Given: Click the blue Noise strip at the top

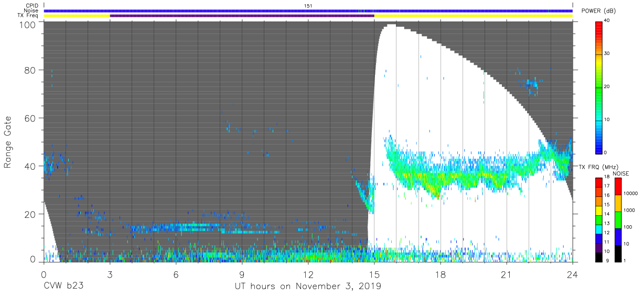Looking at the screenshot, I should pyautogui.click(x=308, y=10).
